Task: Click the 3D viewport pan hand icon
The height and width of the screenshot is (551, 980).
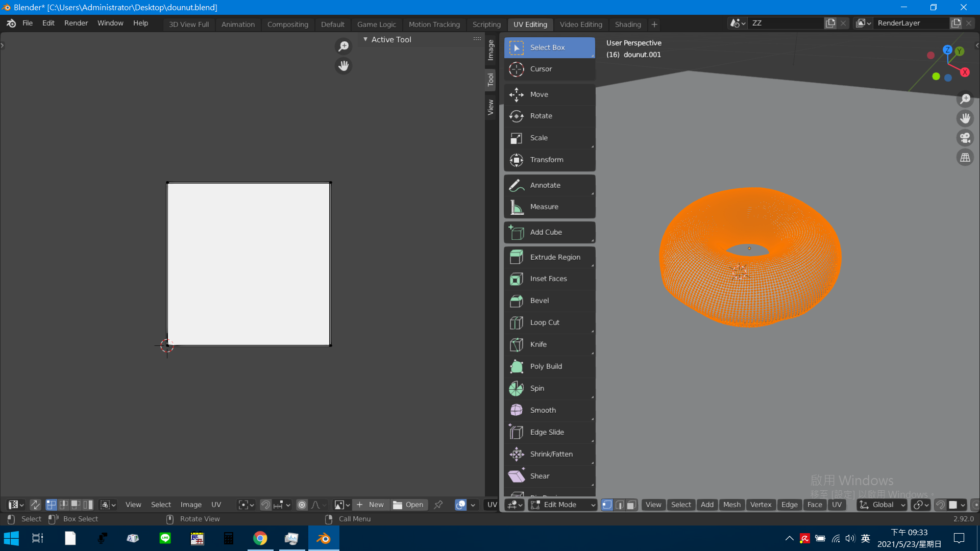Action: coord(965,118)
